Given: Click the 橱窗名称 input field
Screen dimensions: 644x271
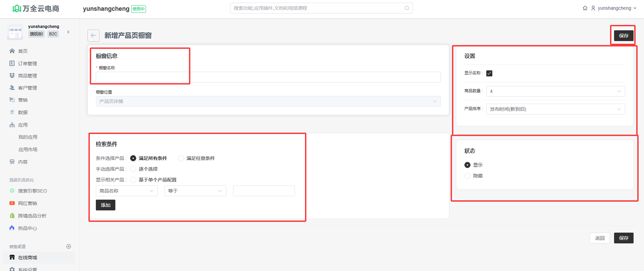Looking at the screenshot, I should tap(268, 77).
